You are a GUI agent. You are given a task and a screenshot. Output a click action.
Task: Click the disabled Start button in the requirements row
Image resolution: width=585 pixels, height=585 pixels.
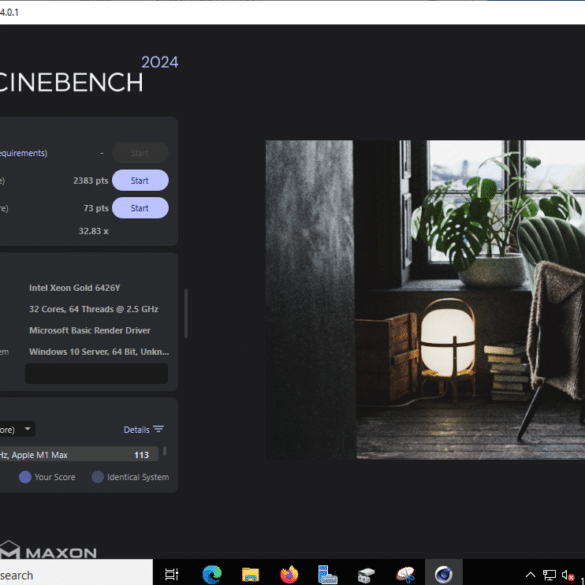tap(140, 153)
